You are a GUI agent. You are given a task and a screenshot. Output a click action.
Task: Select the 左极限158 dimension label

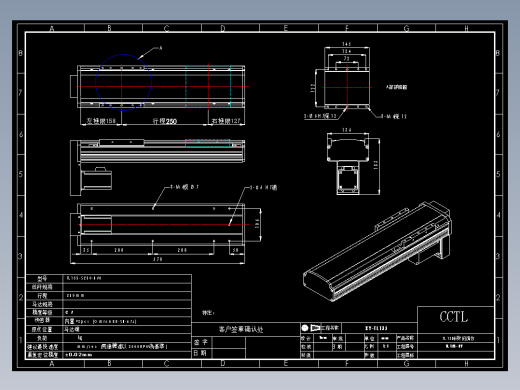pyautogui.click(x=101, y=121)
